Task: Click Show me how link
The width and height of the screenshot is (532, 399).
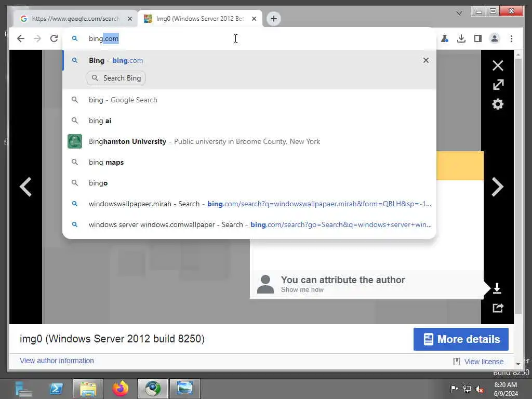Action: 302,289
